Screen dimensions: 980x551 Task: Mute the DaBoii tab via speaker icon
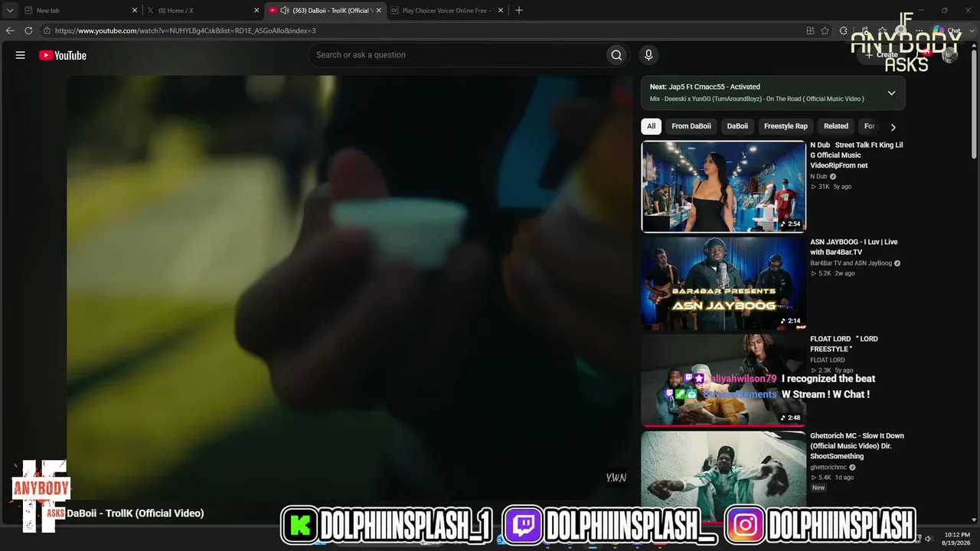pos(285,11)
